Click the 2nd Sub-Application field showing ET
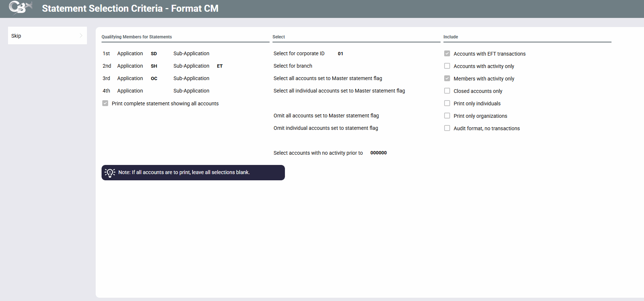 pyautogui.click(x=220, y=66)
